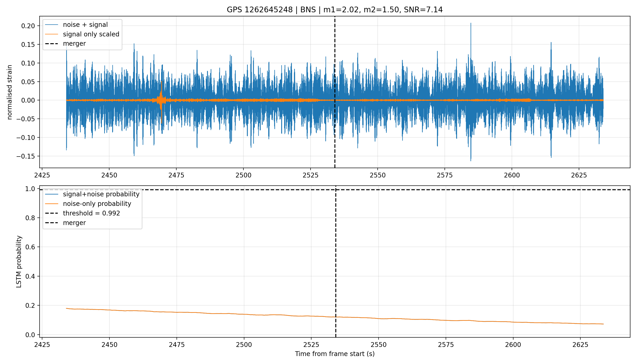This screenshot has width=637, height=364.
Task: Click the 'signal+noise probability' legend entry
Action: coord(101,194)
